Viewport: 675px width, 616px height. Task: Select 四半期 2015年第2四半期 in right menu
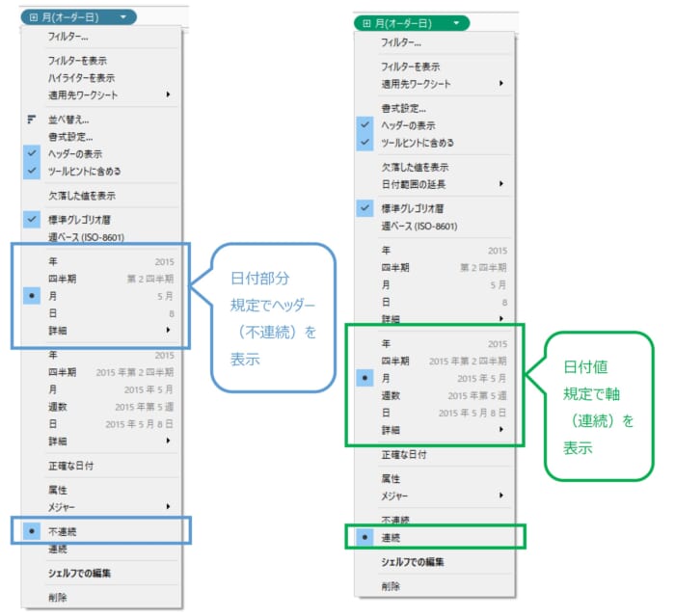[x=434, y=361]
